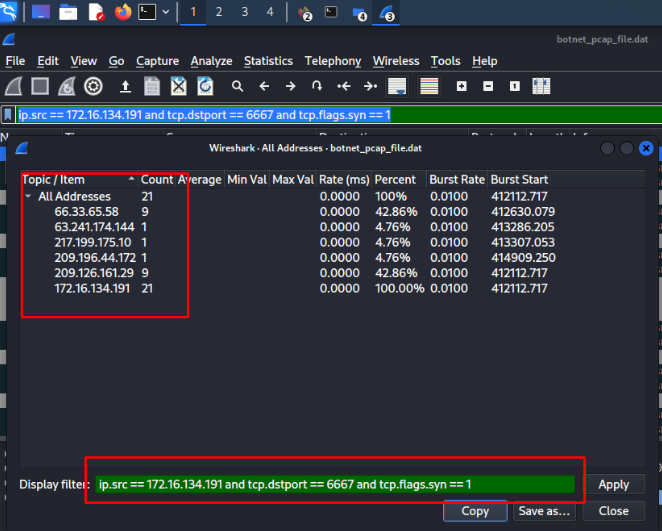This screenshot has height=531, width=662.
Task: Click the Resize columns icon in toolbar
Action: pos(541,87)
